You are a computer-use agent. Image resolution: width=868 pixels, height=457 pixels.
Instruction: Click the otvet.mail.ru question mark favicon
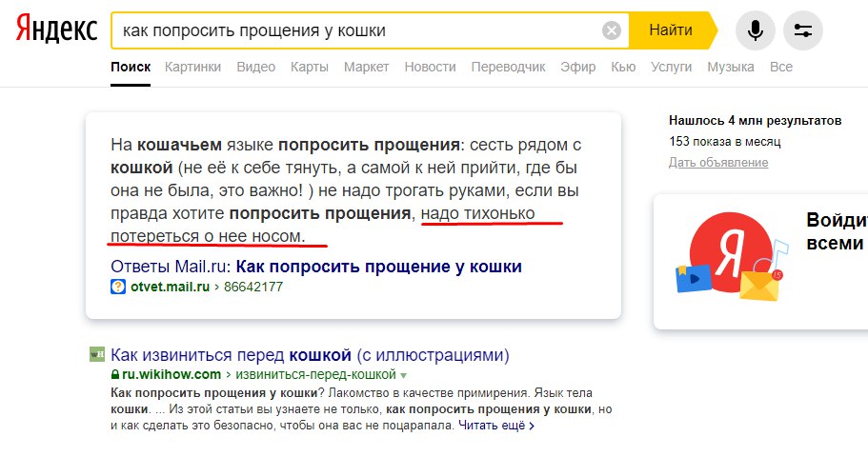click(118, 287)
